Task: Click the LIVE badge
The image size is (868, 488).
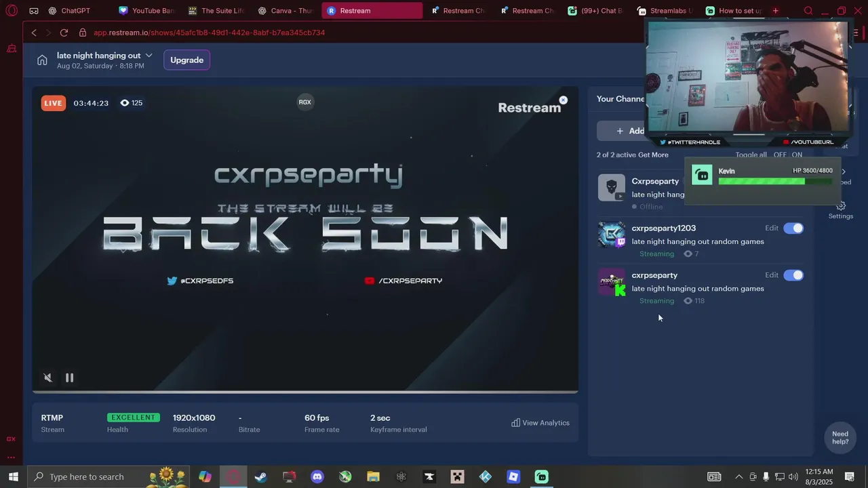Action: (x=53, y=103)
